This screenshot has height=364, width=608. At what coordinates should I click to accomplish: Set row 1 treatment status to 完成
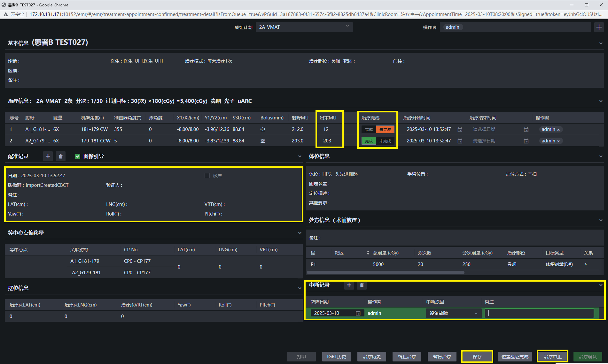tap(369, 129)
